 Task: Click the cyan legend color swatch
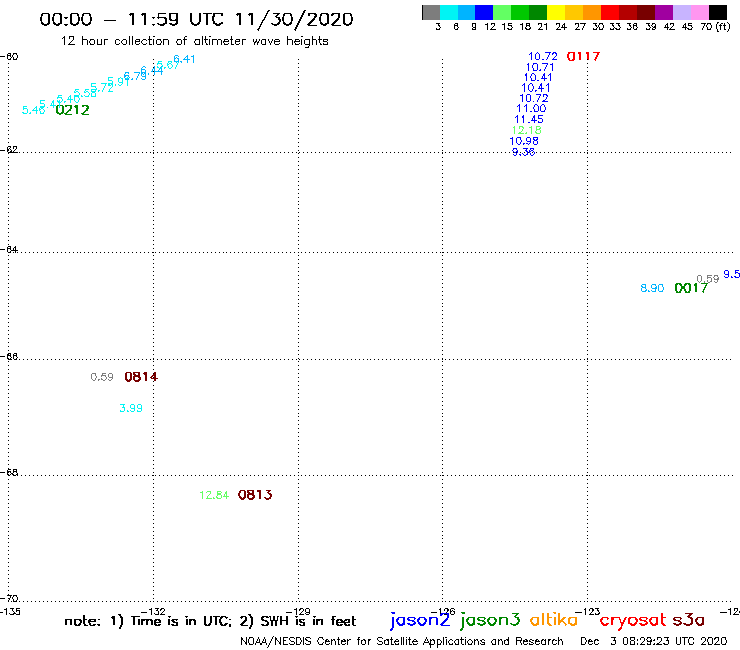[449, 12]
